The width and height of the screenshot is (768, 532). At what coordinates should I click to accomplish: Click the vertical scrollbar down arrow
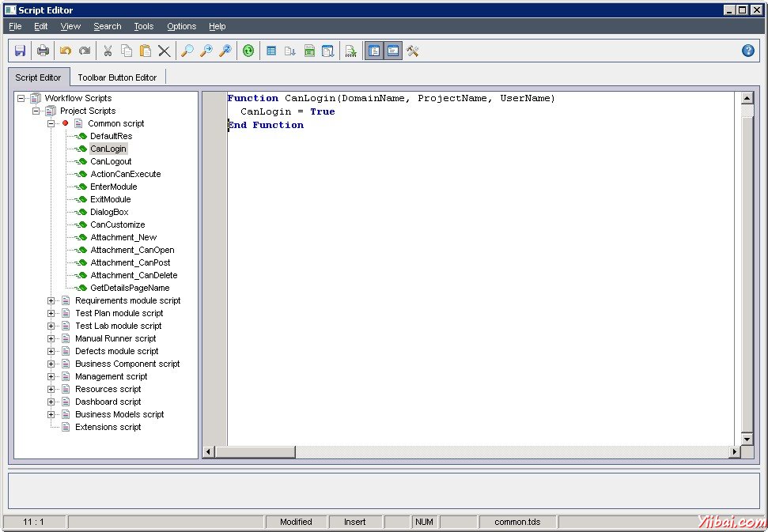pyautogui.click(x=747, y=439)
